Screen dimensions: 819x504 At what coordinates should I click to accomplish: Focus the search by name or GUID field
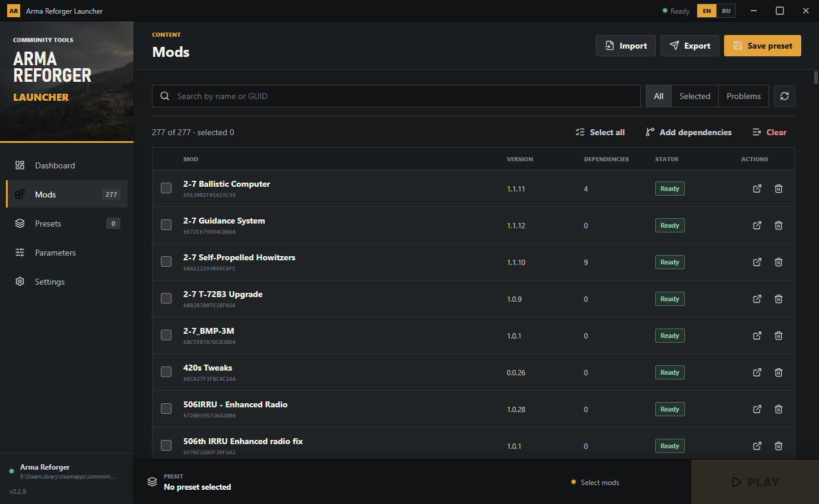click(x=396, y=96)
